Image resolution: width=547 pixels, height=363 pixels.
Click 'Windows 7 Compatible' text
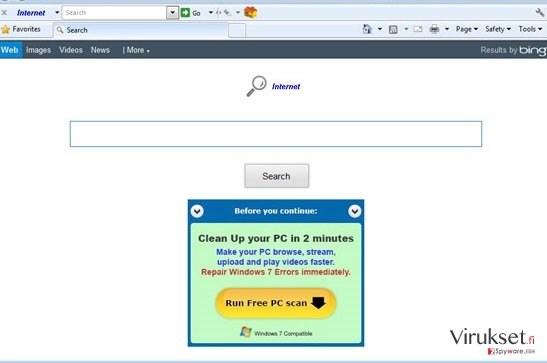click(283, 333)
